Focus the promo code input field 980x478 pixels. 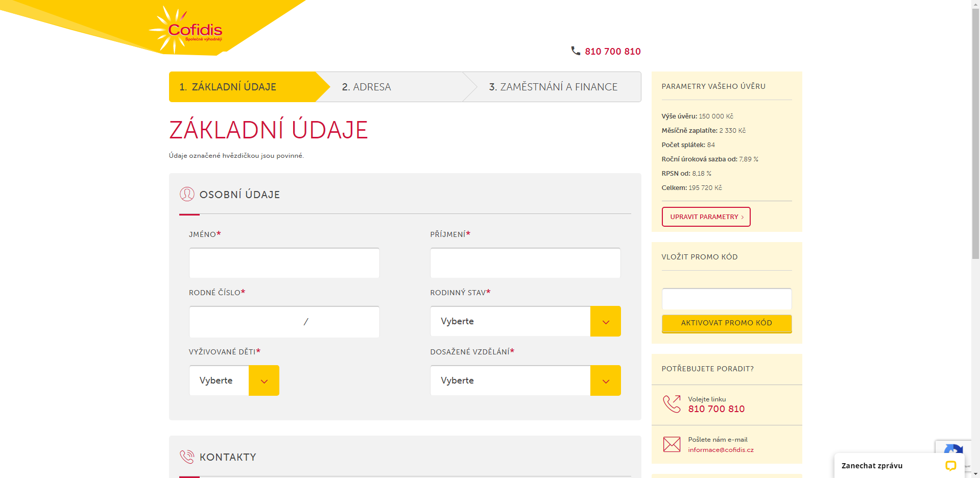(x=727, y=299)
